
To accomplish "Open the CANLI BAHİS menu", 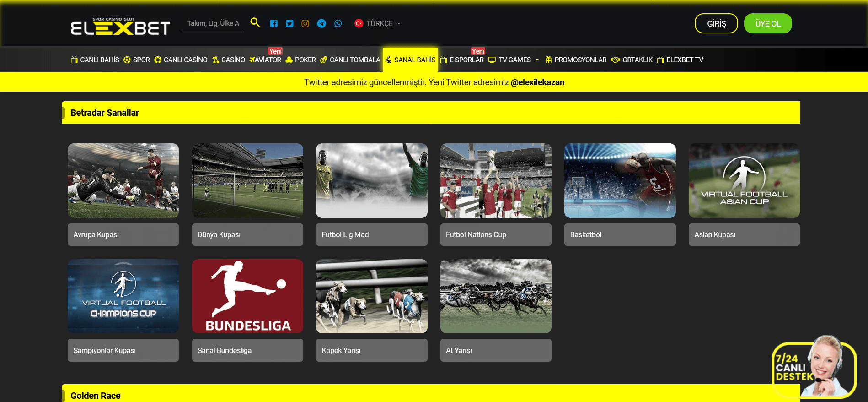I will pos(95,60).
